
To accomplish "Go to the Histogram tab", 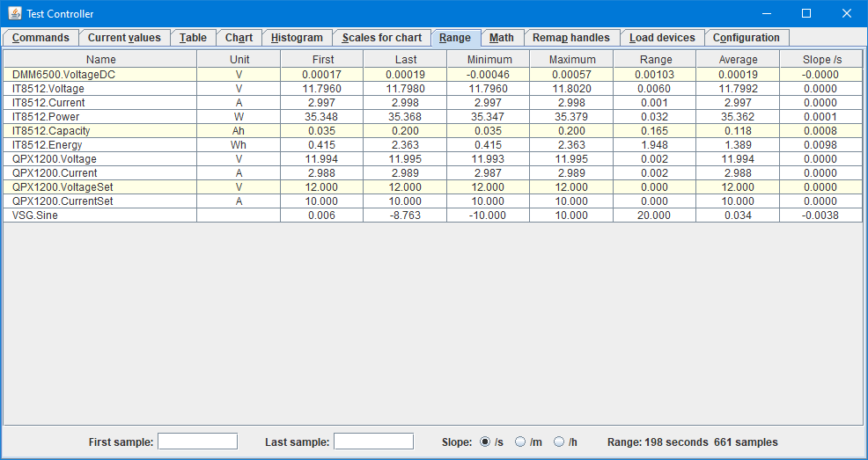I will coord(297,38).
